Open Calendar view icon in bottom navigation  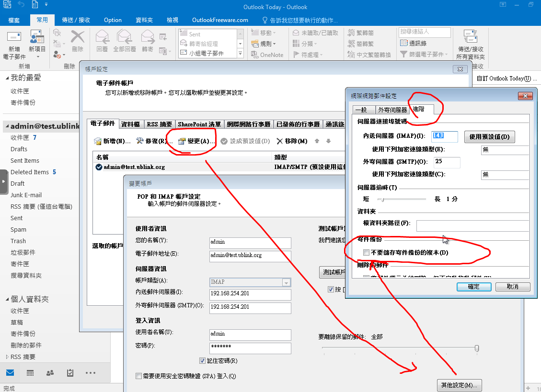(x=30, y=373)
